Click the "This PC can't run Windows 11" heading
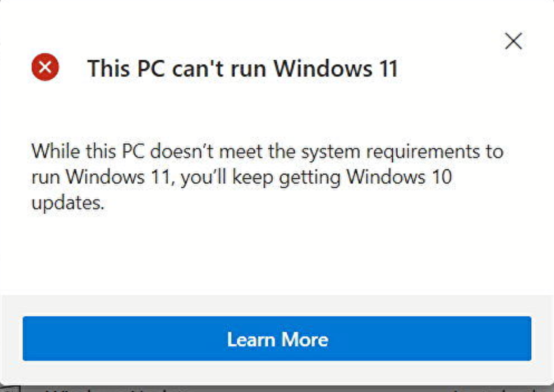The height and width of the screenshot is (392, 554). (242, 68)
